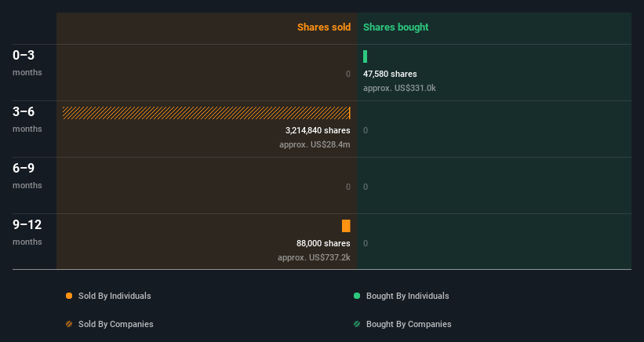
Task: Click the 6–9 row label
Action: tap(24, 168)
